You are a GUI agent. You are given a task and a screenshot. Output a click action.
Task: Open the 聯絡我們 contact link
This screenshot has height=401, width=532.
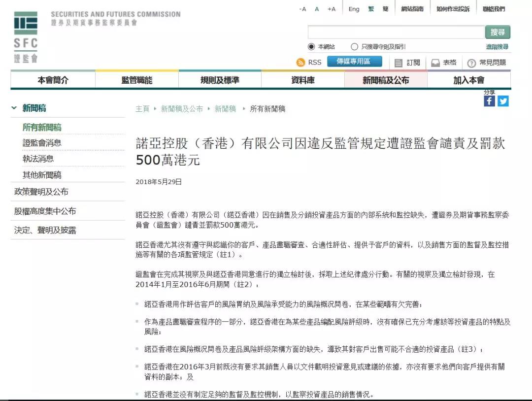[x=494, y=9]
